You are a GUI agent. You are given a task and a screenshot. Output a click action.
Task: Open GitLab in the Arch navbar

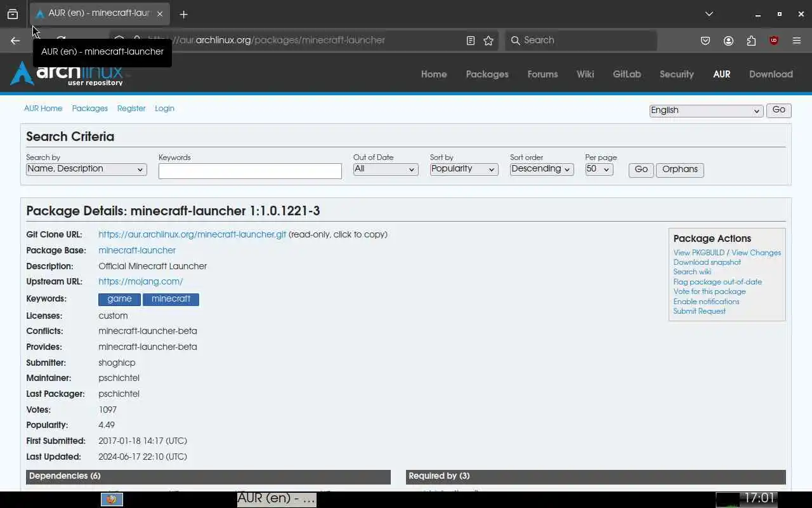627,74
